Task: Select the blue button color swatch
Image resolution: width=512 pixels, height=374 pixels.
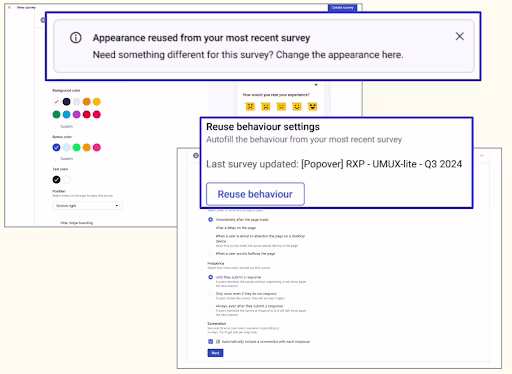Action: point(56,147)
